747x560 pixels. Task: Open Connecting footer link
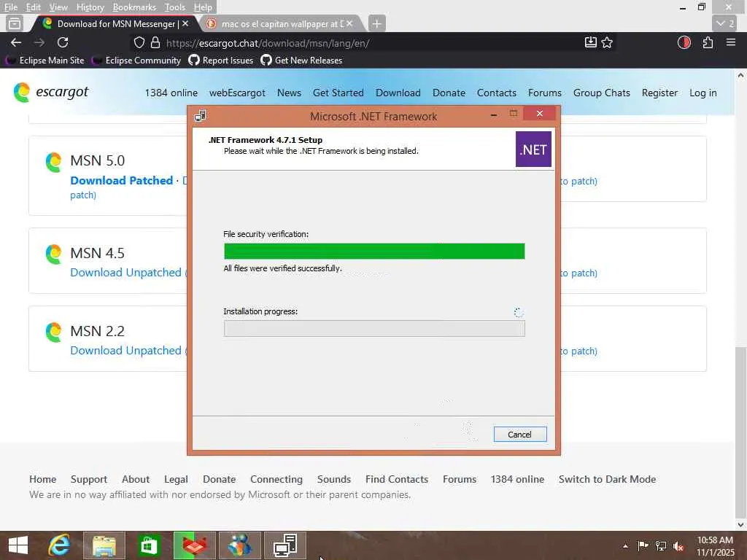point(276,479)
